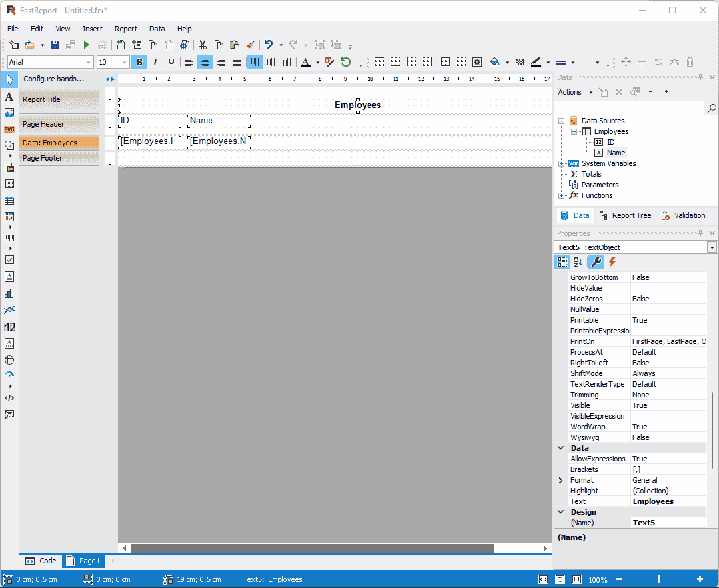Screen dimensions: 719x588
Task: Toggle Bold formatting
Action: tap(140, 62)
